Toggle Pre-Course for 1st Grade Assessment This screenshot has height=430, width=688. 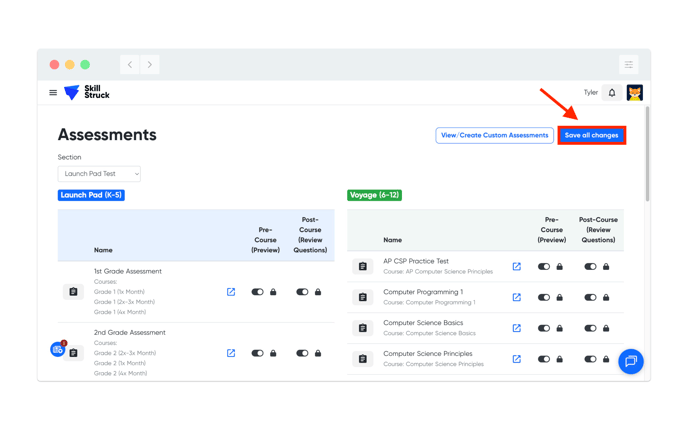(257, 292)
